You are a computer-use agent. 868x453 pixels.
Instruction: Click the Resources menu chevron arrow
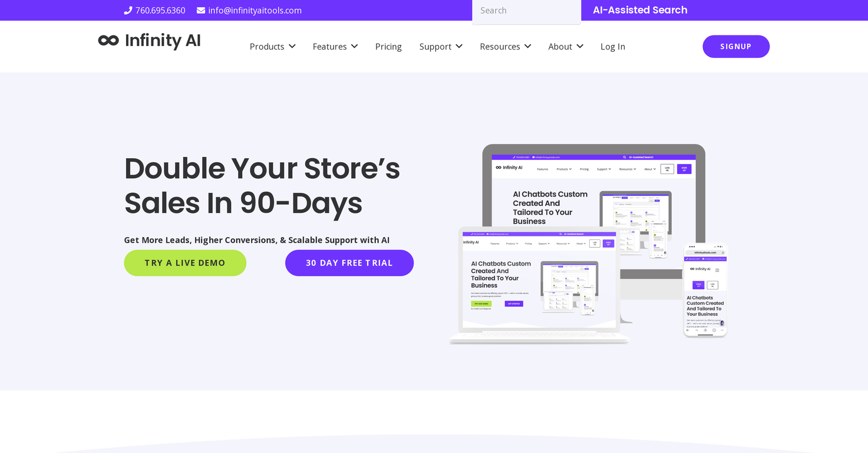click(528, 46)
